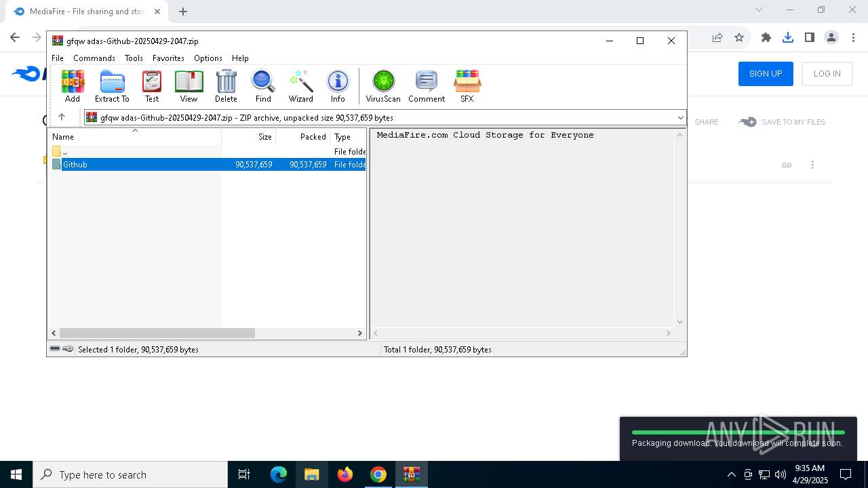Open the Commands menu
This screenshot has width=868, height=488.
click(x=94, y=58)
